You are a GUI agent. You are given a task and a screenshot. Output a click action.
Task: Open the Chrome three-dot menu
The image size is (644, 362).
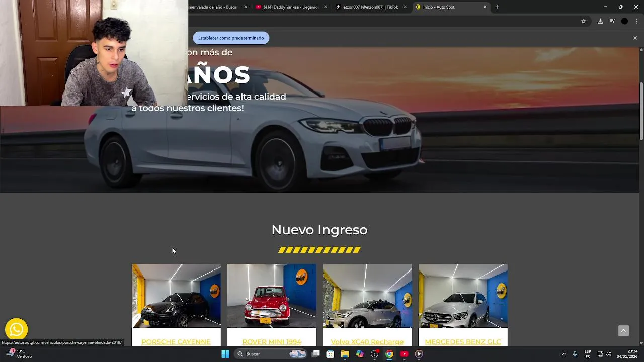tap(636, 21)
